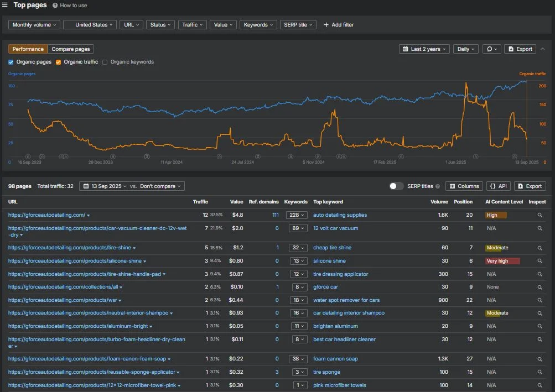555x392 pixels.
Task: Open the Columns settings
Action: click(464, 186)
